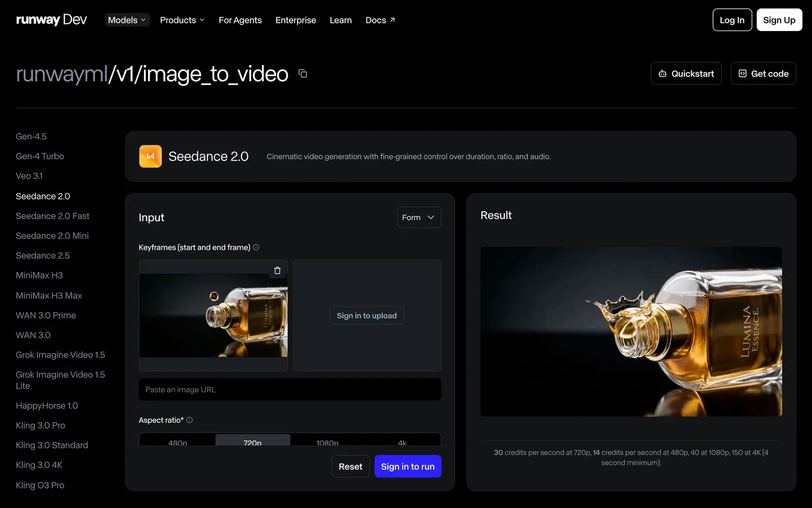The width and height of the screenshot is (812, 508).
Task: Copy the model endpoint path icon
Action: coord(303,74)
